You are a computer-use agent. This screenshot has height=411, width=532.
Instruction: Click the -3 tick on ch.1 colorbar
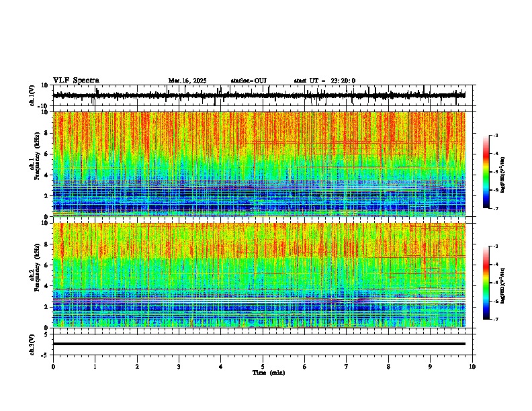pos(495,136)
